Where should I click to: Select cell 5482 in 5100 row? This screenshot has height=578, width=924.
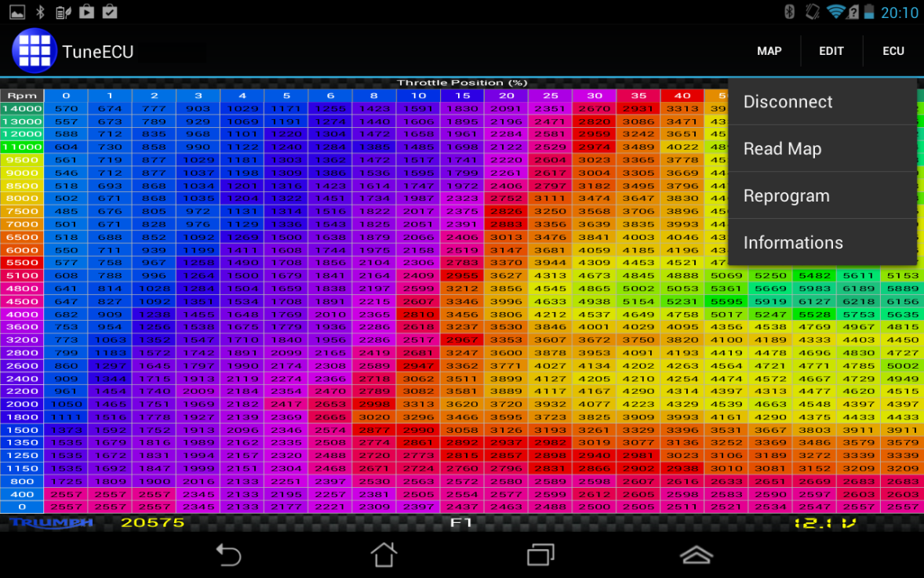point(814,276)
